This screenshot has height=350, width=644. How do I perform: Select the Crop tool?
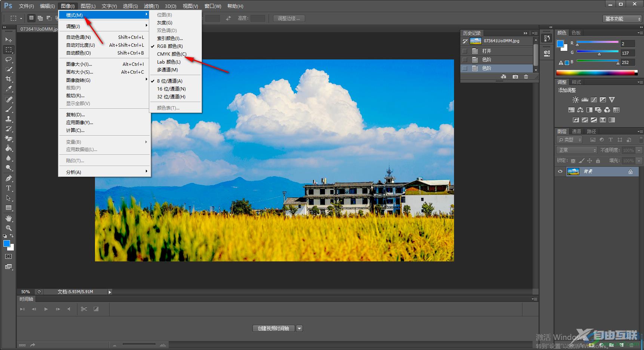tap(9, 79)
